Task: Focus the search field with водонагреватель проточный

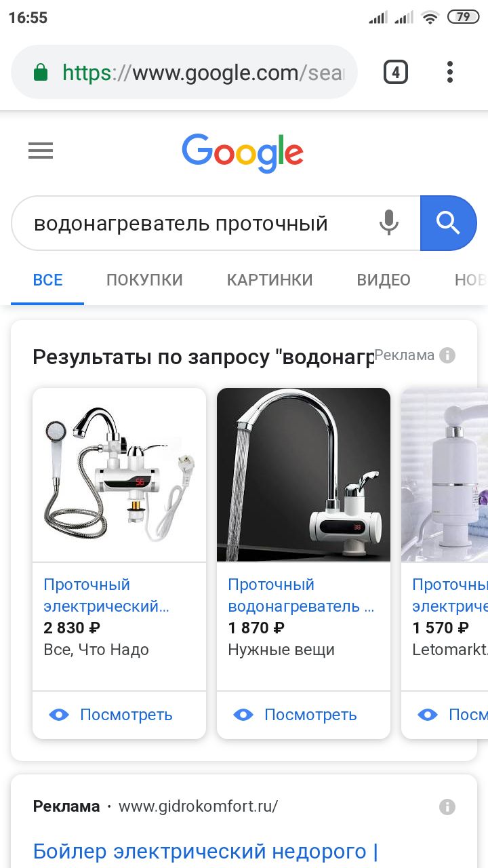Action: coord(197,223)
